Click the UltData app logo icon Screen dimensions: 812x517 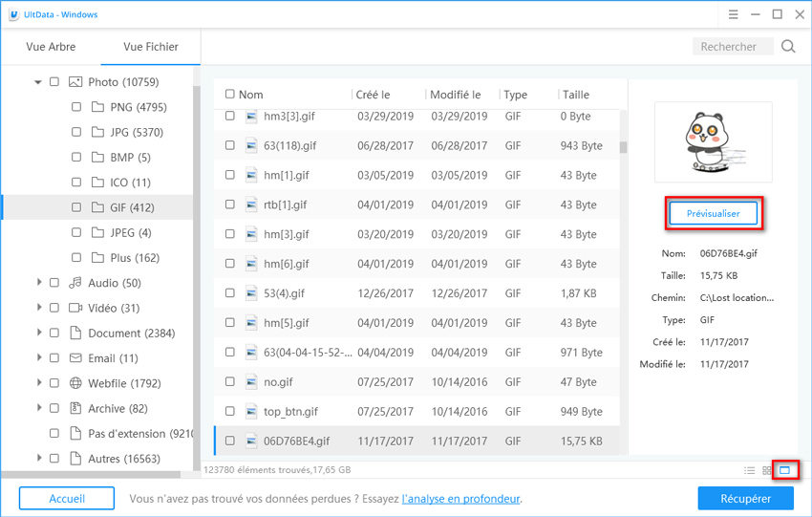pyautogui.click(x=13, y=14)
